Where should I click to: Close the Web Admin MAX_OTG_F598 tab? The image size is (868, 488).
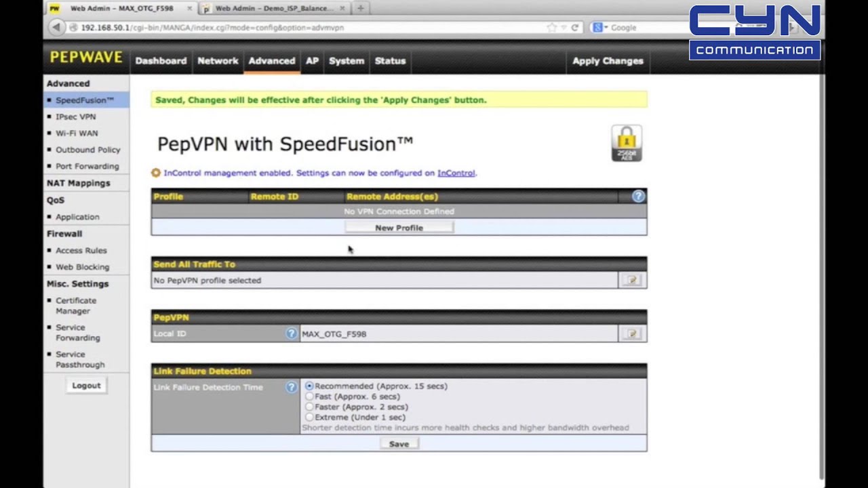189,9
